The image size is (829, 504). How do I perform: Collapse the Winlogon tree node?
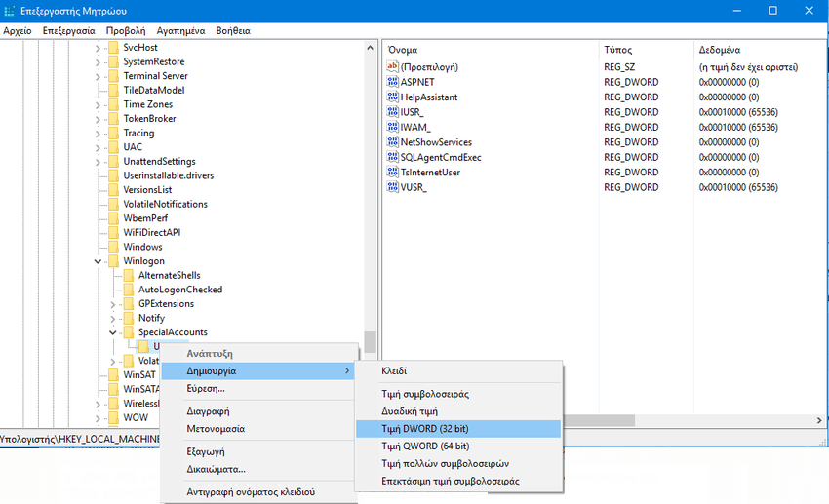tap(99, 261)
